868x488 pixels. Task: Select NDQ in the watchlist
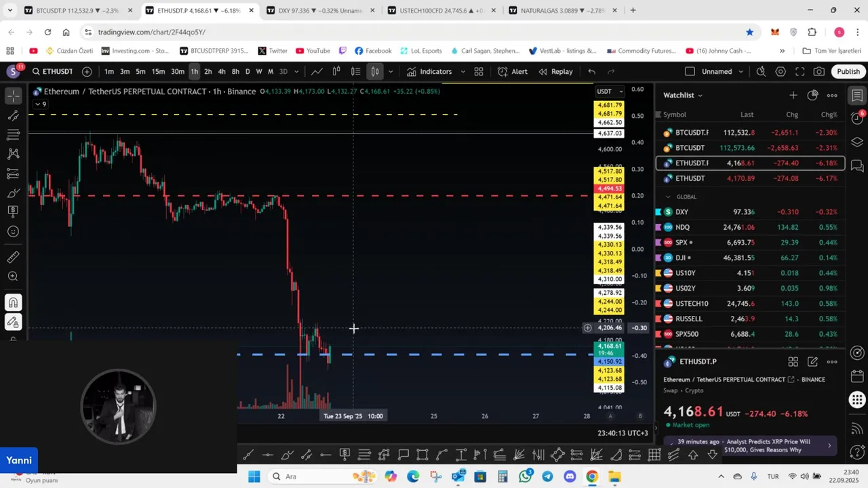pyautogui.click(x=750, y=227)
